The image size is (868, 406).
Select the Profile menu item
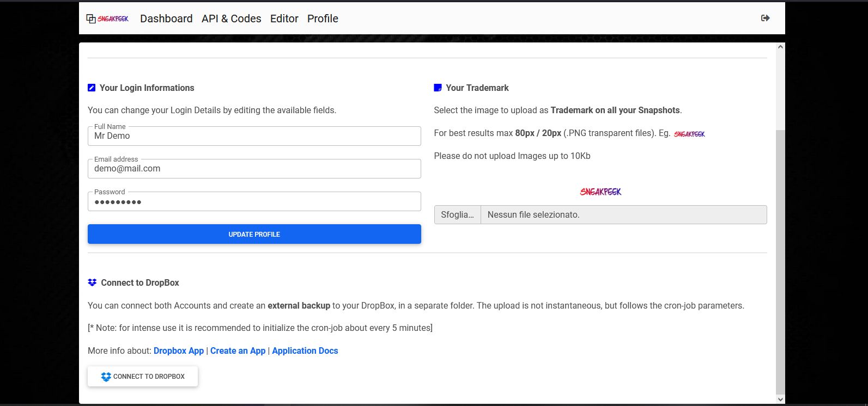pyautogui.click(x=323, y=19)
